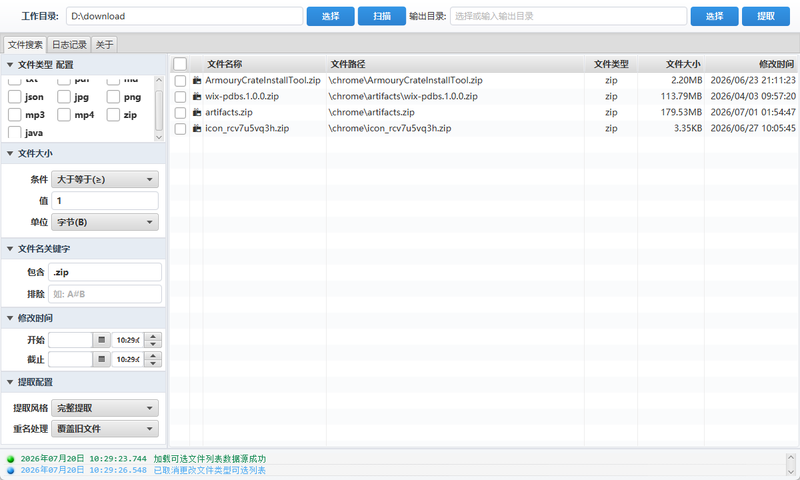Click green status dot of first log entry
800x480 pixels.
(x=10, y=459)
